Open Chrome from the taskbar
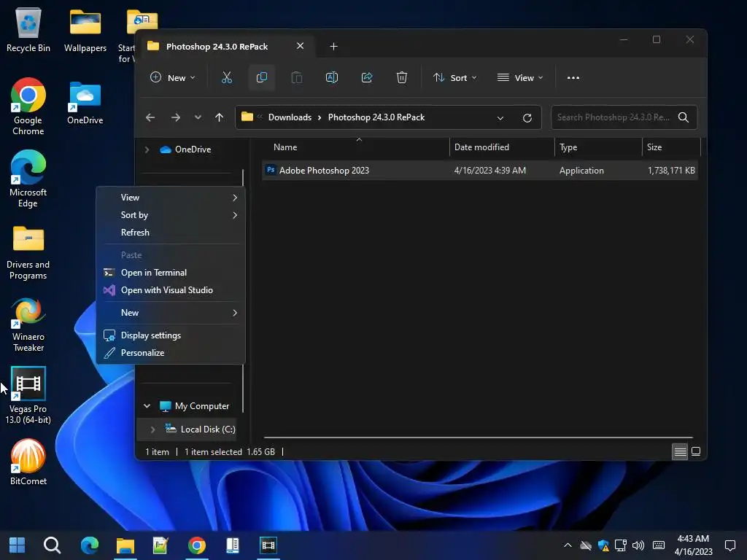747x560 pixels. click(x=197, y=545)
